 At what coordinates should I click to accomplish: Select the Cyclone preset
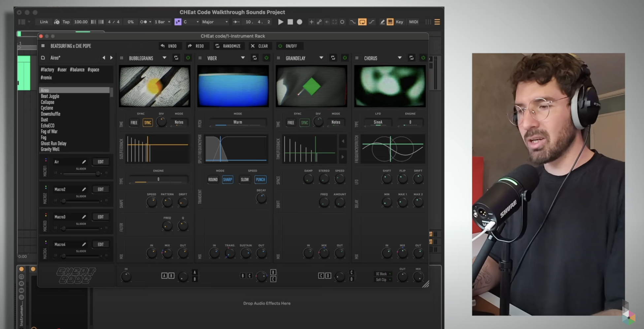[75, 108]
